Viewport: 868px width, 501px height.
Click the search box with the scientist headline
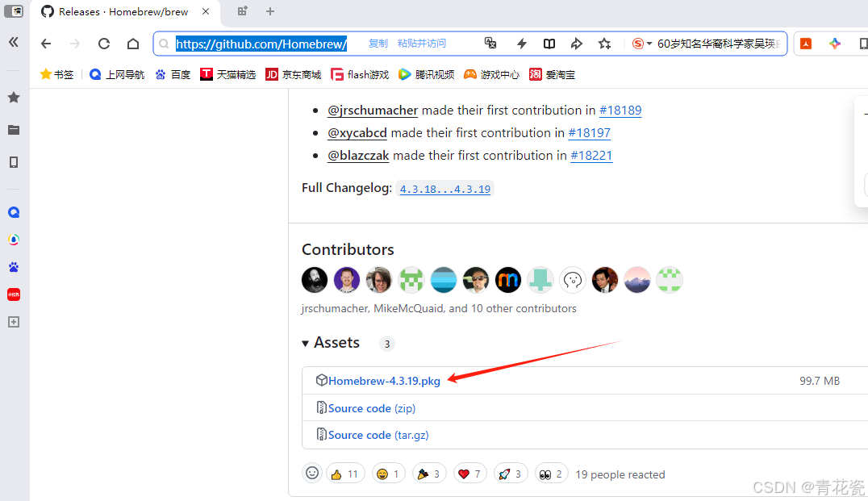pyautogui.click(x=719, y=44)
